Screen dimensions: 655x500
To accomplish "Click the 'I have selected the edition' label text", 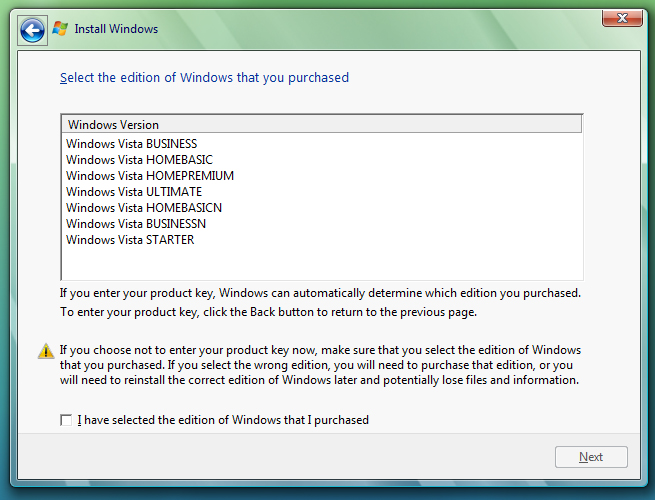I will (x=223, y=420).
